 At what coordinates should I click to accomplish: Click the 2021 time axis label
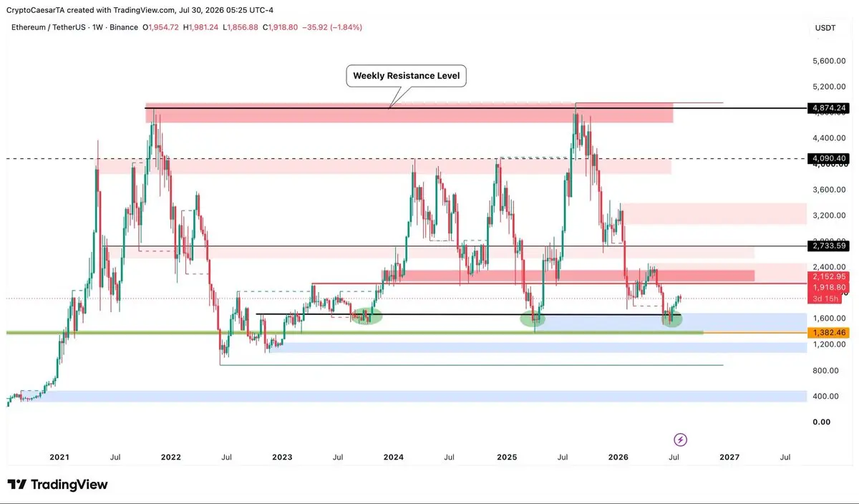(59, 457)
